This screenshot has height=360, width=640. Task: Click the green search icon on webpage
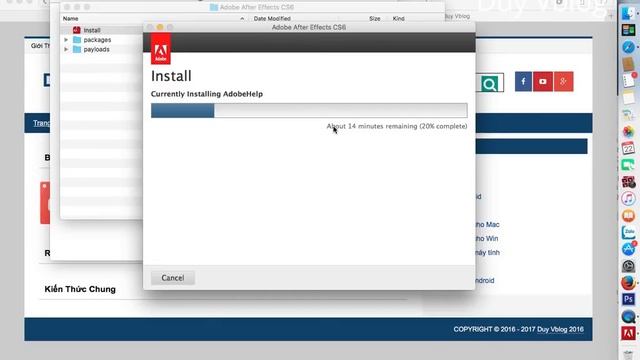pos(489,84)
